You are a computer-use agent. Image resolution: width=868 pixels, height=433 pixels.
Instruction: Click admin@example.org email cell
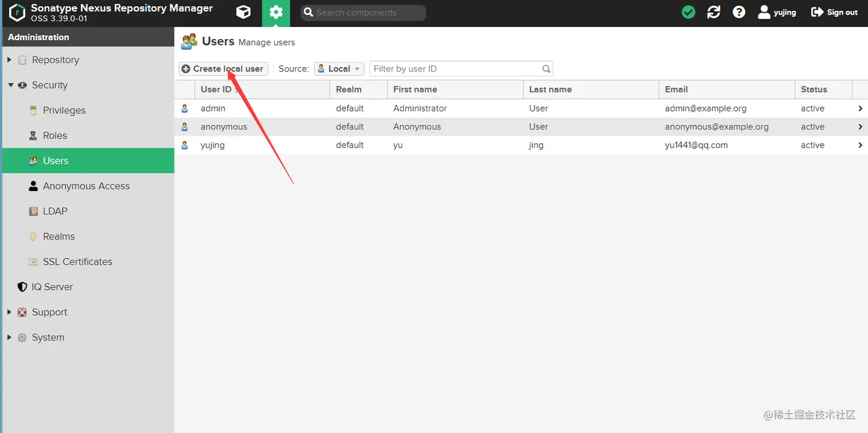coord(706,109)
